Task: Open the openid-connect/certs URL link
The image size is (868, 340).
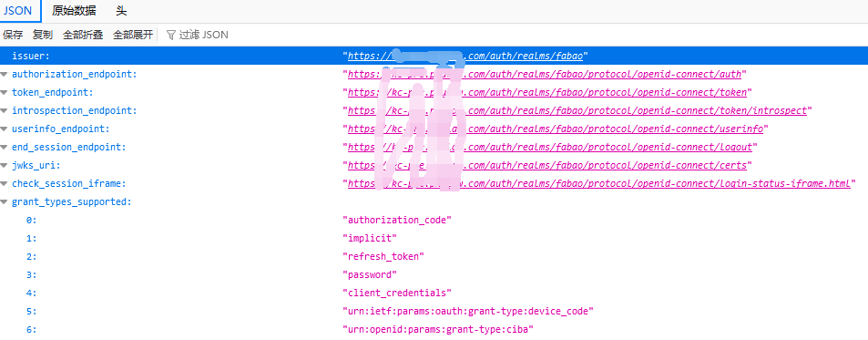Action: tap(547, 166)
